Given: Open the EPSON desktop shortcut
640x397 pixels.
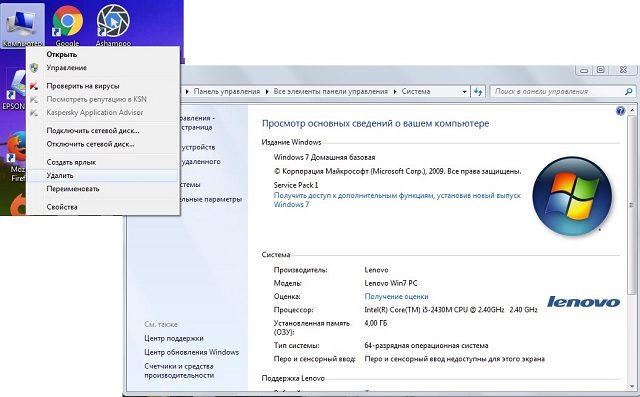Looking at the screenshot, I should pos(13,90).
